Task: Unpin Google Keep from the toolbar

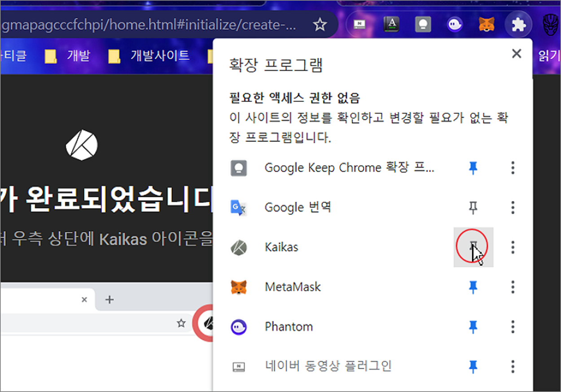Action: coord(473,168)
